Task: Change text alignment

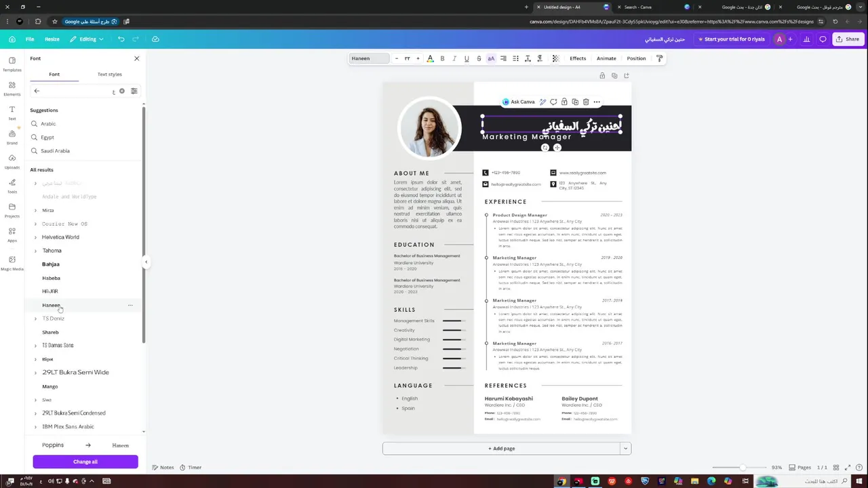Action: point(503,58)
